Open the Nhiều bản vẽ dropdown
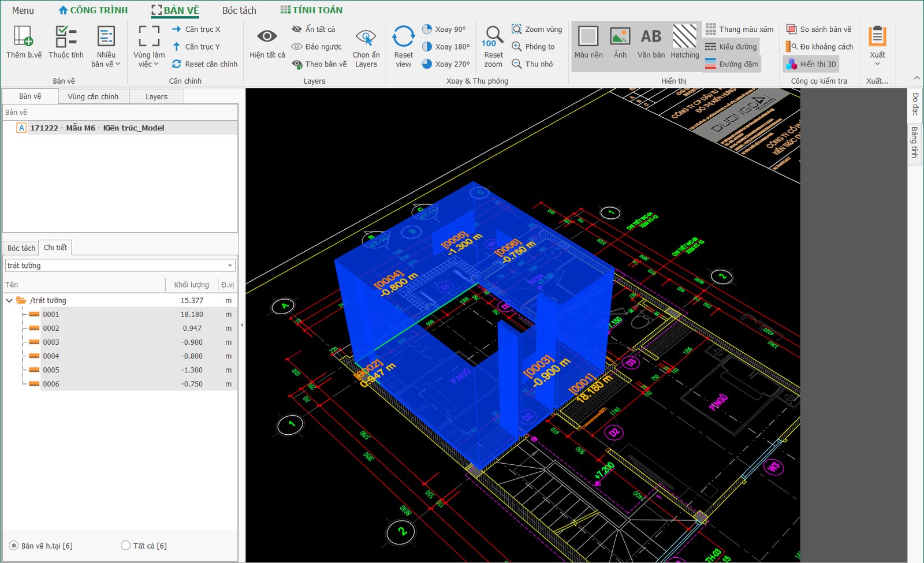The width and height of the screenshot is (924, 563). click(x=106, y=46)
